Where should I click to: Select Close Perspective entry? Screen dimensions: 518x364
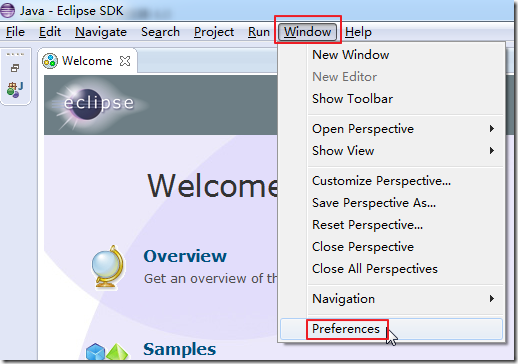(x=391, y=247)
